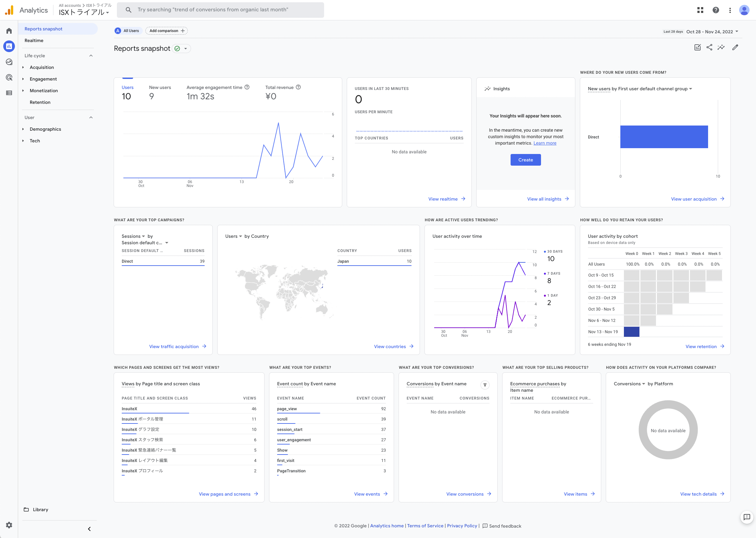Open View user acquisition link
This screenshot has width=756, height=538.
tap(697, 199)
